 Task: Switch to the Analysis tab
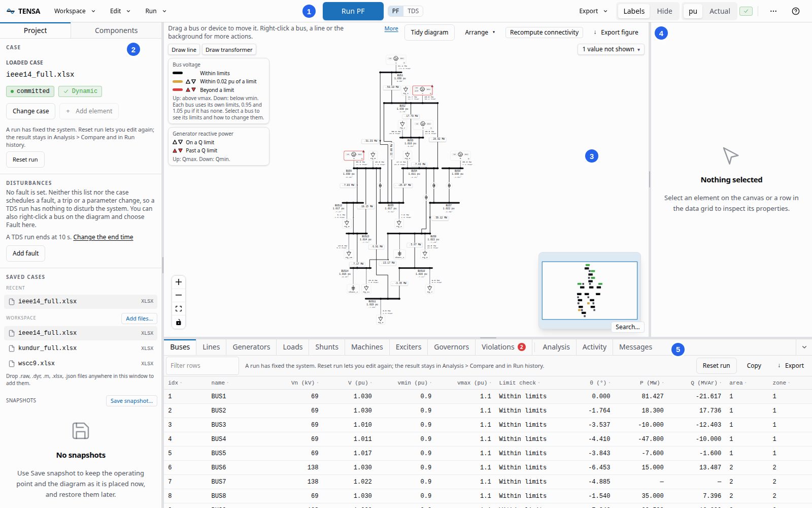click(x=556, y=347)
